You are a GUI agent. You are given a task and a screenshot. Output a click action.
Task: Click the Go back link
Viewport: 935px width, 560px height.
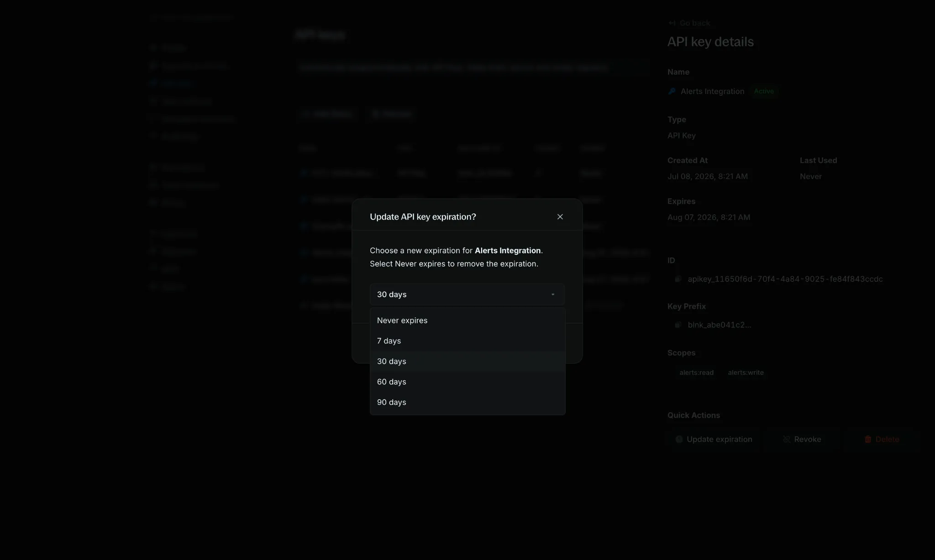click(689, 23)
